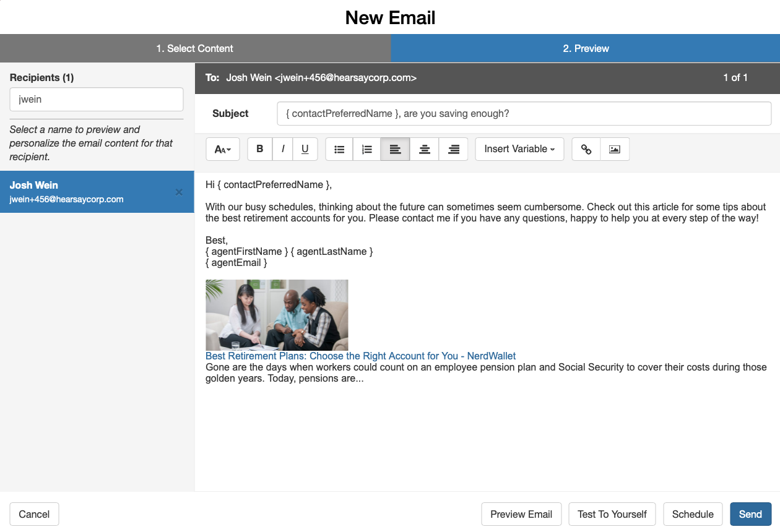780x532 pixels.
Task: Switch to the Preview step tab
Action: click(586, 48)
